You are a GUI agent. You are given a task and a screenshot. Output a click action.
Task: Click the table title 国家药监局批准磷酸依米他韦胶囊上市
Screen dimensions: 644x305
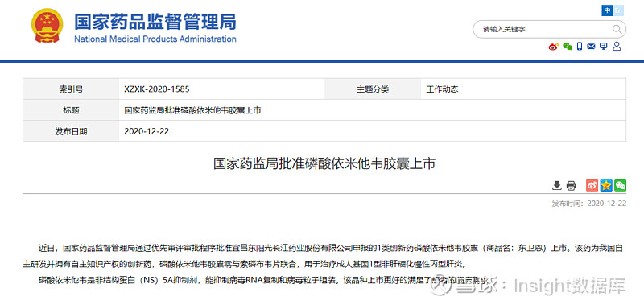click(x=192, y=110)
